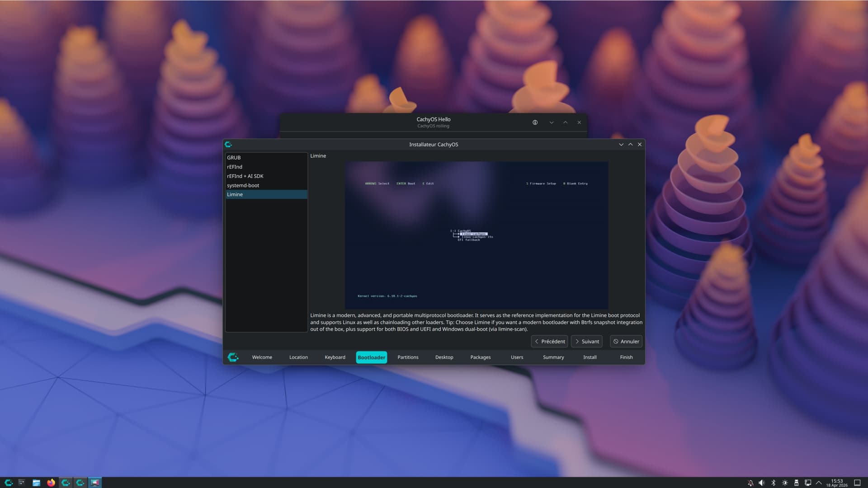Click the Limine bootloader preview image
Screen dimensions: 868x488
[x=476, y=235]
